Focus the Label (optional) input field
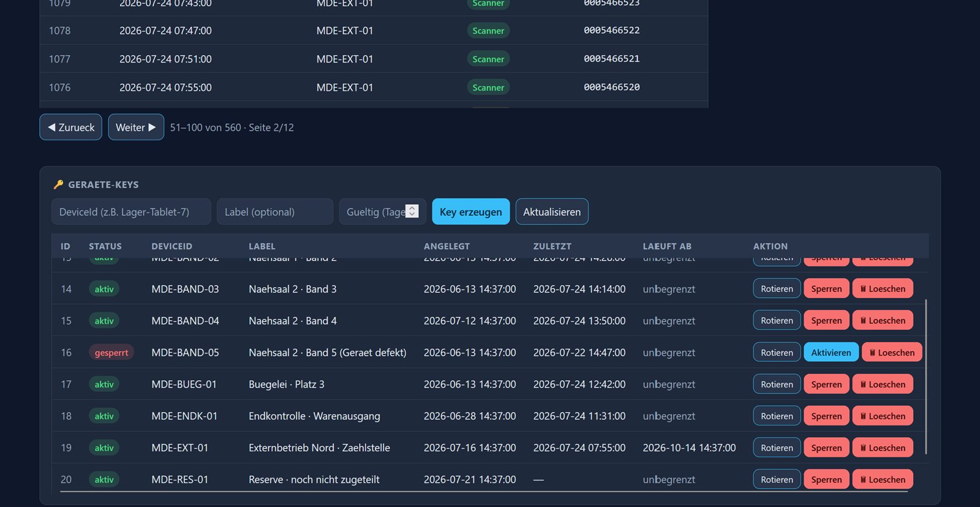This screenshot has height=507, width=980. (x=275, y=212)
